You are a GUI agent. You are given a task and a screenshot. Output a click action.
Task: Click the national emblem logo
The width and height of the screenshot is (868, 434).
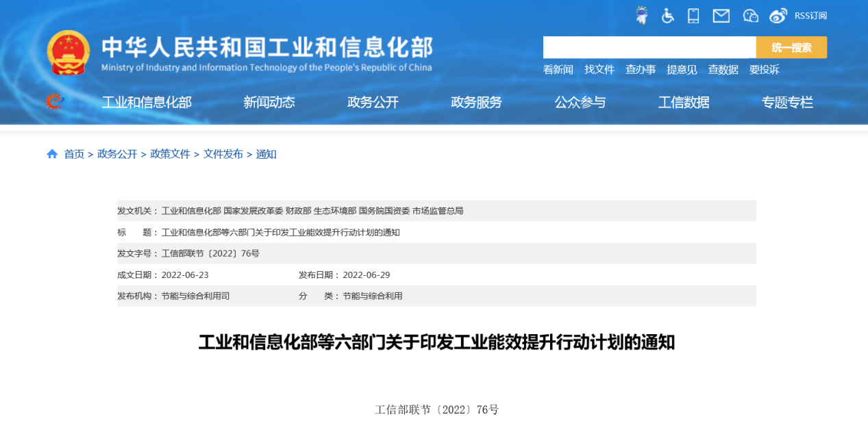(x=68, y=53)
